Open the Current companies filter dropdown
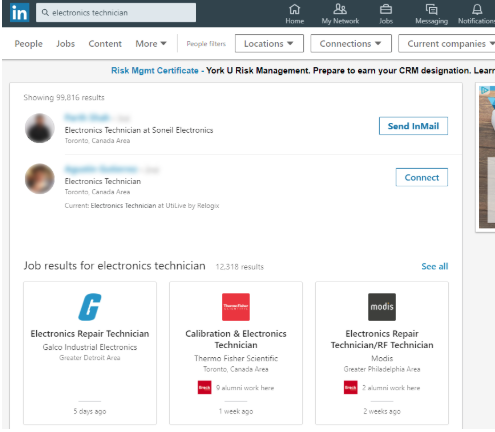 pos(447,43)
